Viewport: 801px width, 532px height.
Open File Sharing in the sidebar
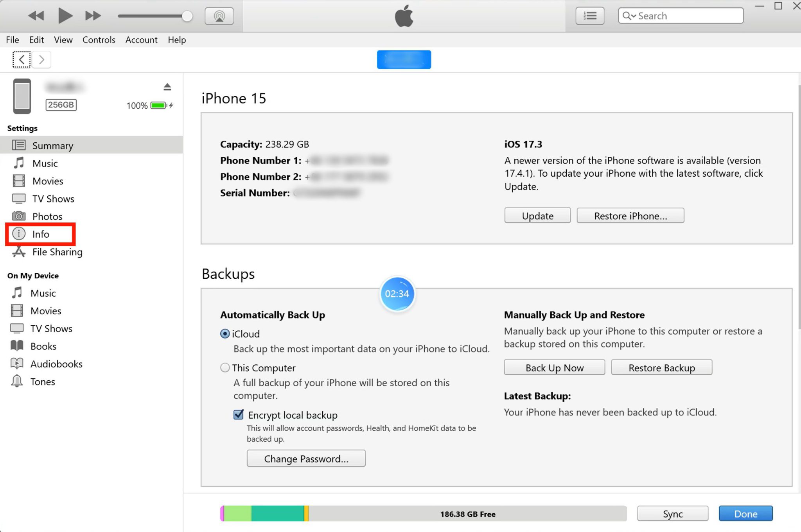pos(57,252)
